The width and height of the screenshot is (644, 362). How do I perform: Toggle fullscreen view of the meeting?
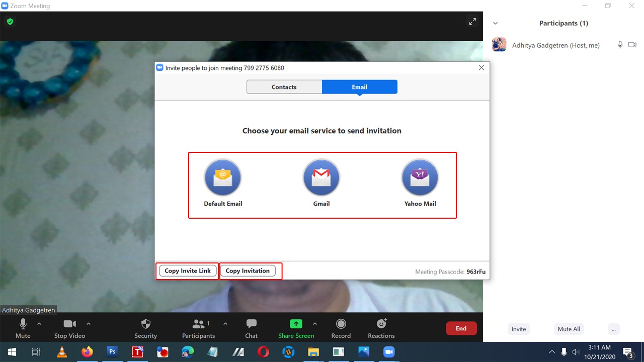coord(472,22)
